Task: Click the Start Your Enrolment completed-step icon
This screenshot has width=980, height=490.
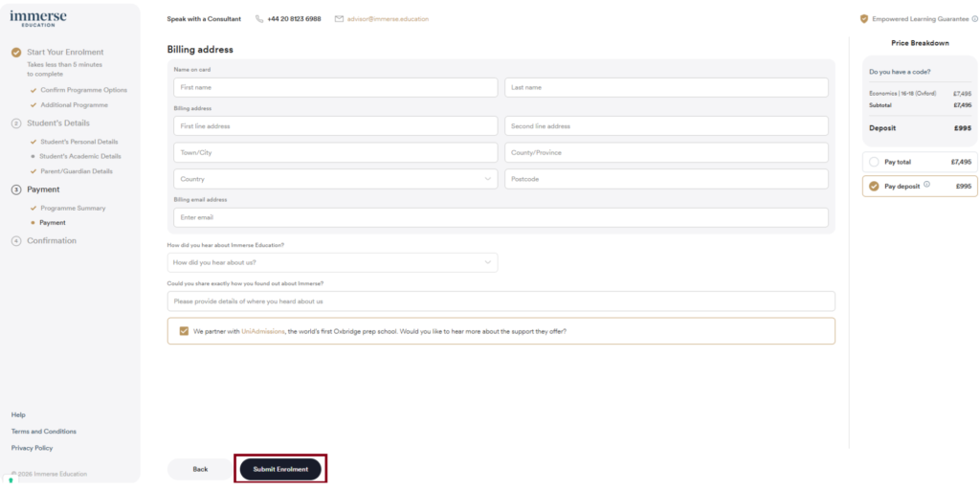Action: coord(17,53)
